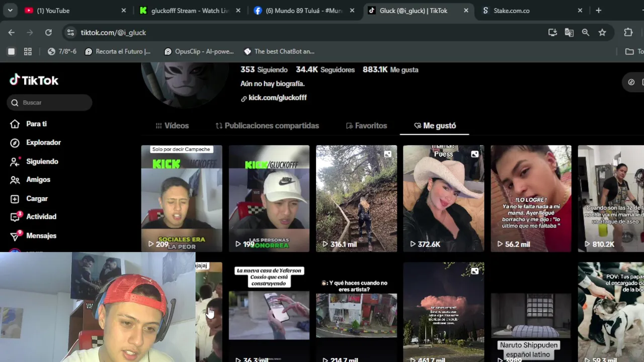Open the 7/8*-6 bookmark

(x=62, y=51)
